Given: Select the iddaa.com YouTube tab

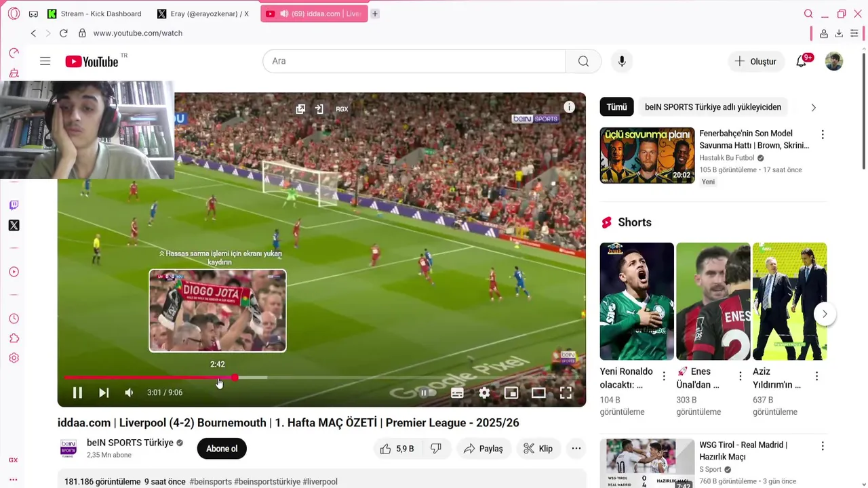Looking at the screenshot, I should tap(314, 14).
